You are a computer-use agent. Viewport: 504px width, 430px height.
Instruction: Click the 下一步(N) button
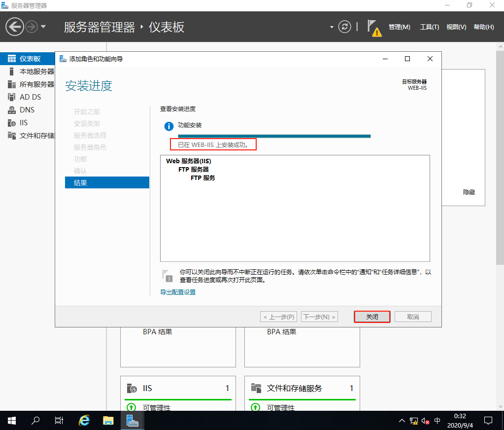320,317
